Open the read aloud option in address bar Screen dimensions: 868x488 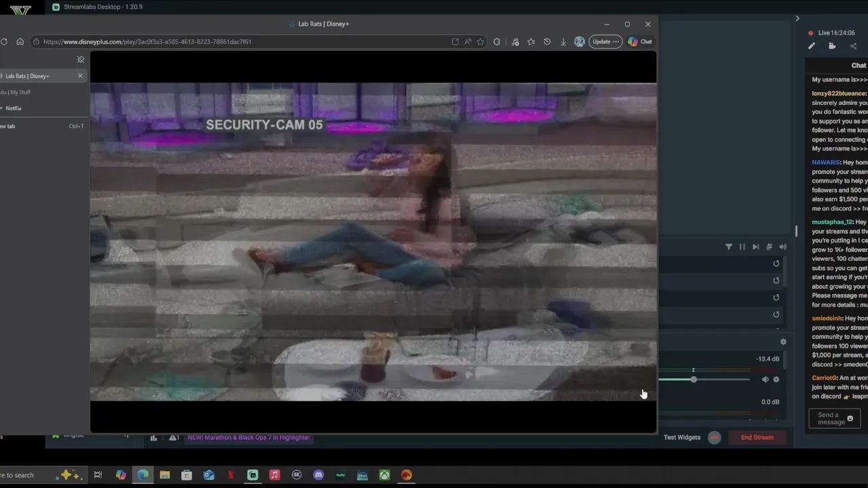[468, 41]
